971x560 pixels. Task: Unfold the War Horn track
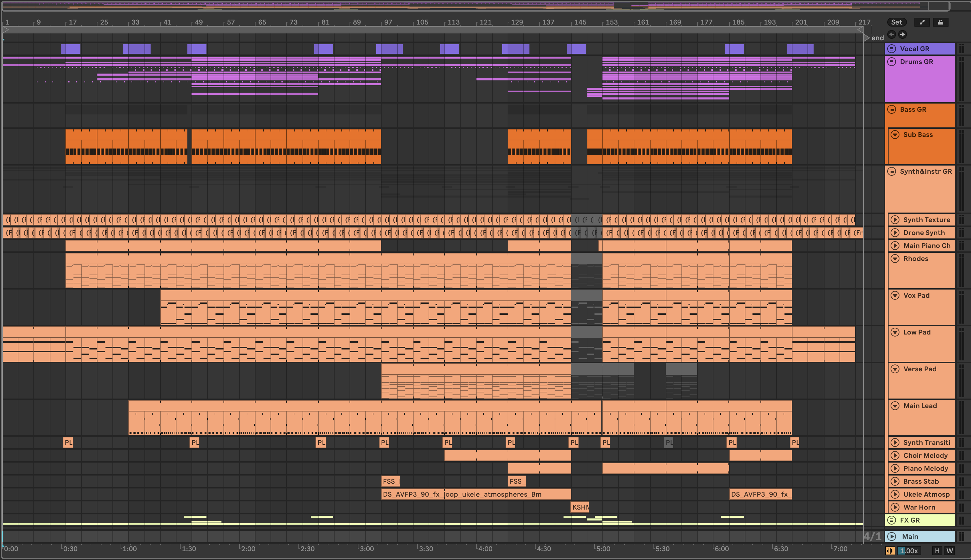895,507
